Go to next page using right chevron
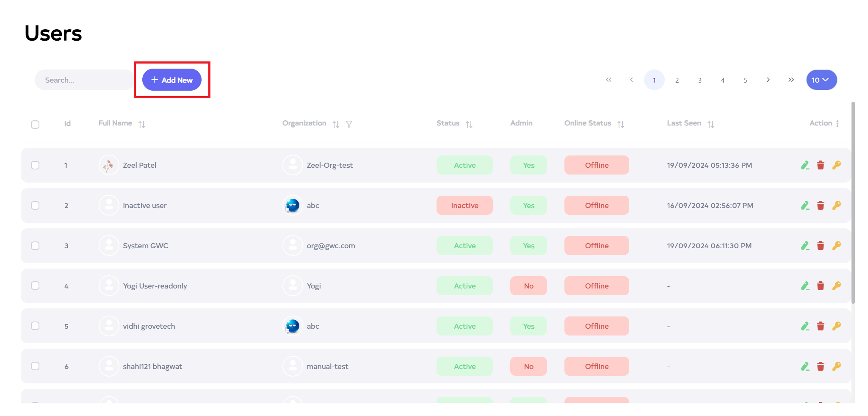Screen dimensions: 868x416 768,80
